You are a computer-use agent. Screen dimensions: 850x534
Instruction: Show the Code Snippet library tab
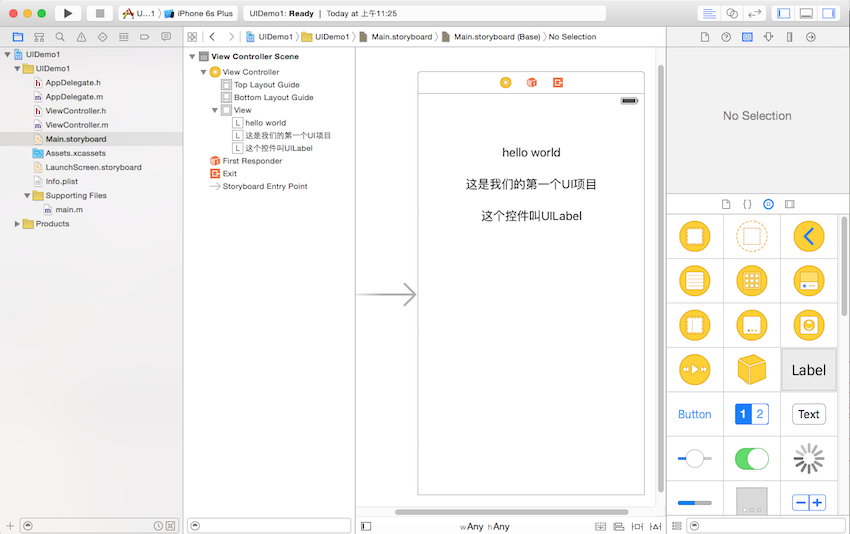[x=747, y=204]
